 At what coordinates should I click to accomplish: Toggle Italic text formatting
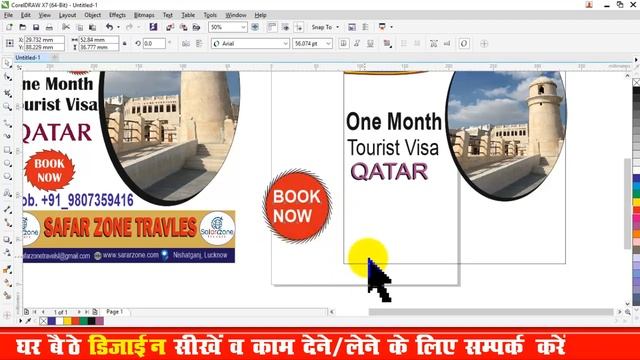click(357, 43)
